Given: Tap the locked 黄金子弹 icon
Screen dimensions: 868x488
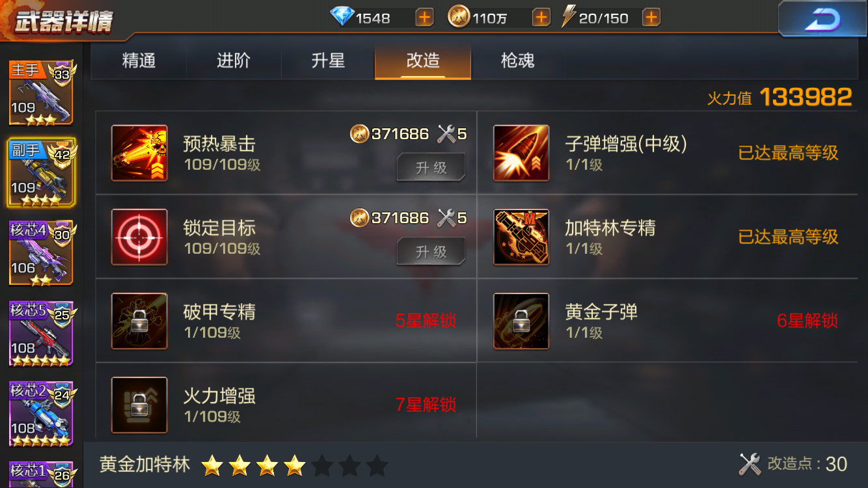Looking at the screenshot, I should (x=521, y=321).
